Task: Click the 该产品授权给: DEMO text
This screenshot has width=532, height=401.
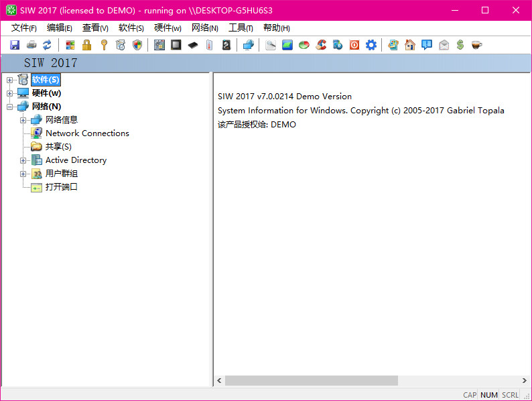Action: coord(257,125)
